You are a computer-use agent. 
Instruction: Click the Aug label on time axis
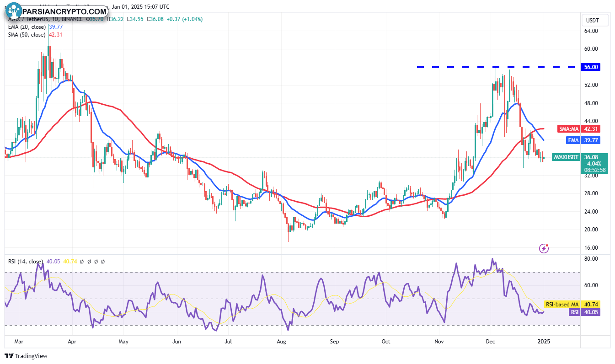(282, 341)
